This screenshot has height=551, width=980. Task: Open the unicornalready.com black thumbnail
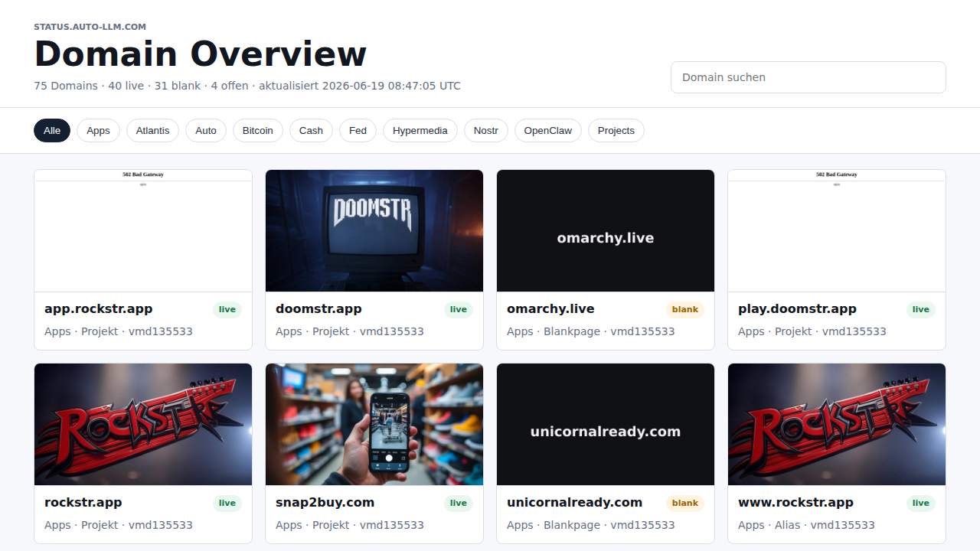click(606, 424)
